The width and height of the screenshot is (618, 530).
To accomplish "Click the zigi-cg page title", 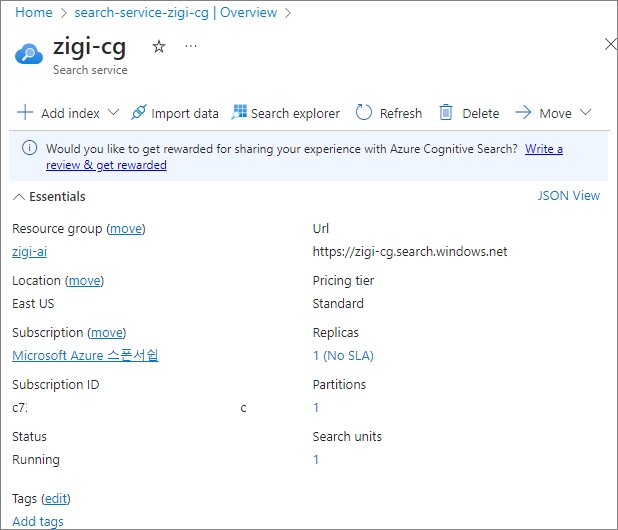I will pyautogui.click(x=89, y=46).
